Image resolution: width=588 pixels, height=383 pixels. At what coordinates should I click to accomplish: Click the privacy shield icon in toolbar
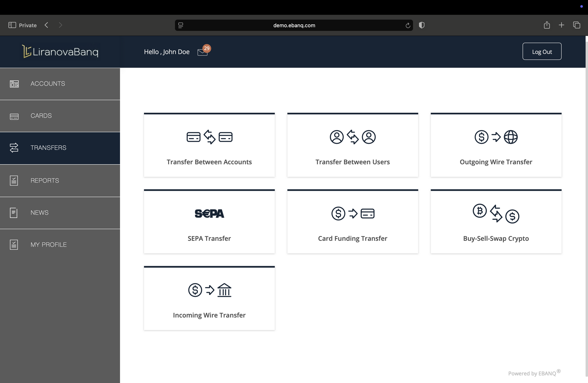point(422,25)
